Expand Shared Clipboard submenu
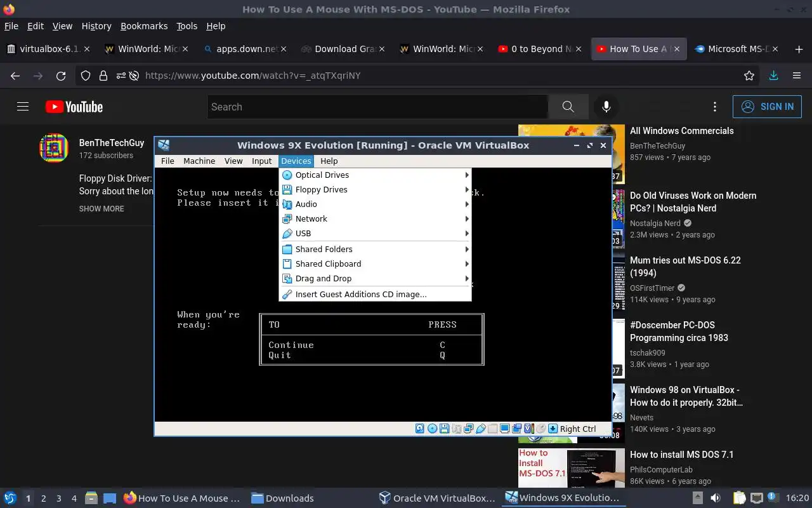Image resolution: width=812 pixels, height=508 pixels. click(375, 264)
